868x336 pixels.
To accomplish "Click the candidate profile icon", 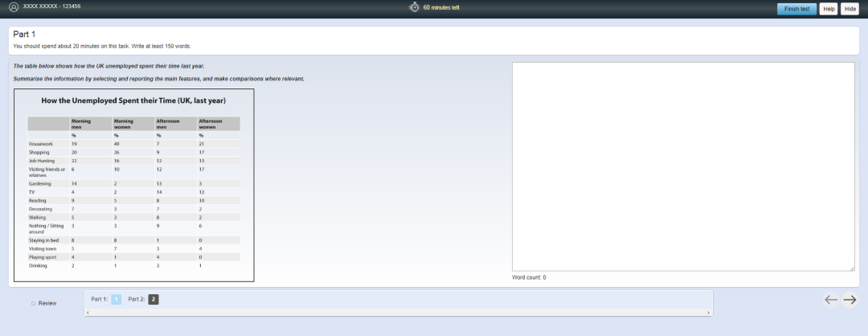I will coord(14,7).
